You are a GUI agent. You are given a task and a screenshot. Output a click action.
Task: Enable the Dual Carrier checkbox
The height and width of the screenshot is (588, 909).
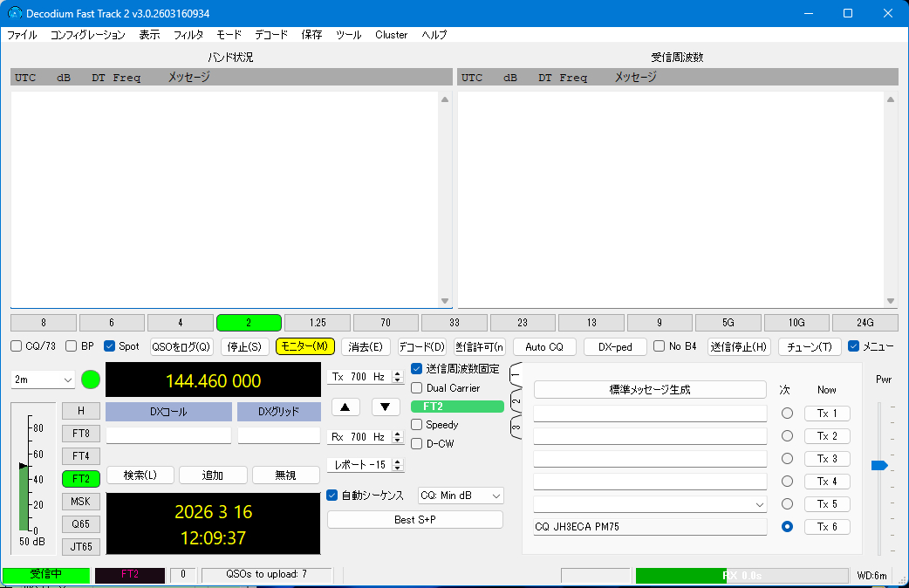coord(417,388)
